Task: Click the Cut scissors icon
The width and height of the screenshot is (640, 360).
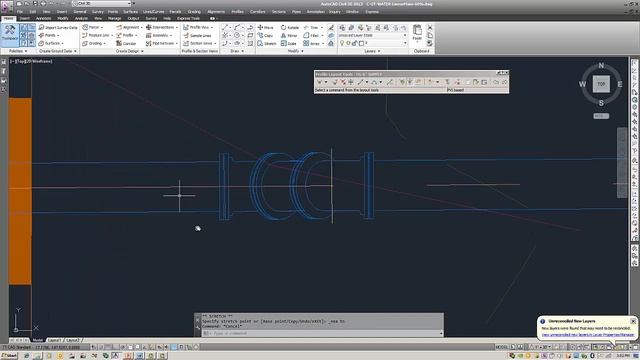Action: 429,27
